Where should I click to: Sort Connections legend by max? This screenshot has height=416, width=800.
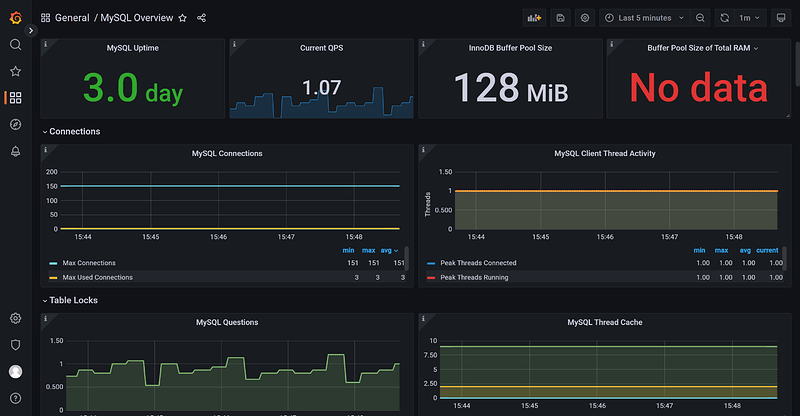(368, 250)
